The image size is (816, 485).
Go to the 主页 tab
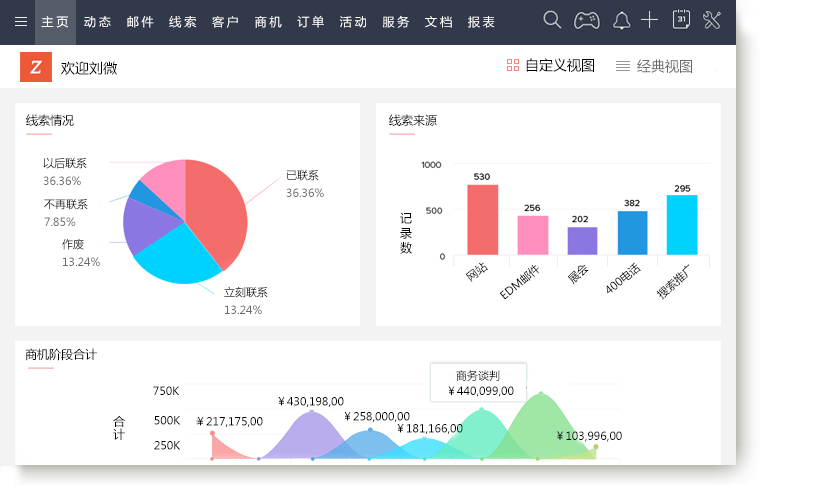click(55, 21)
